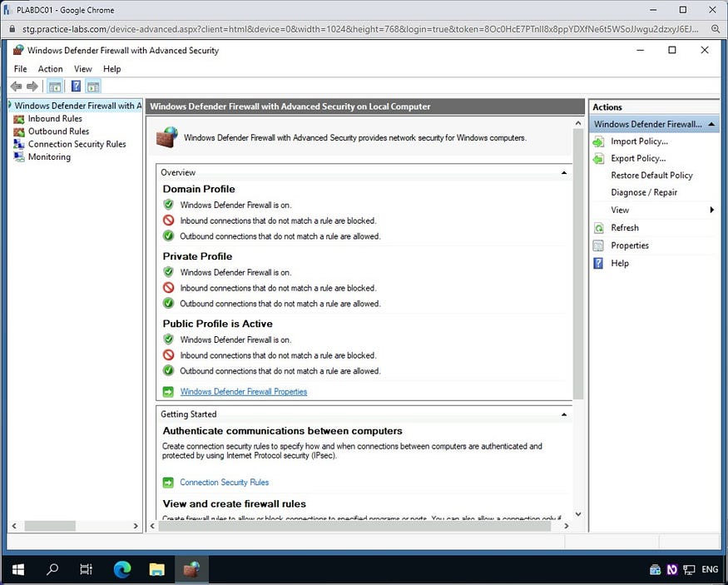Click the blue Help toolbar icon

77,87
